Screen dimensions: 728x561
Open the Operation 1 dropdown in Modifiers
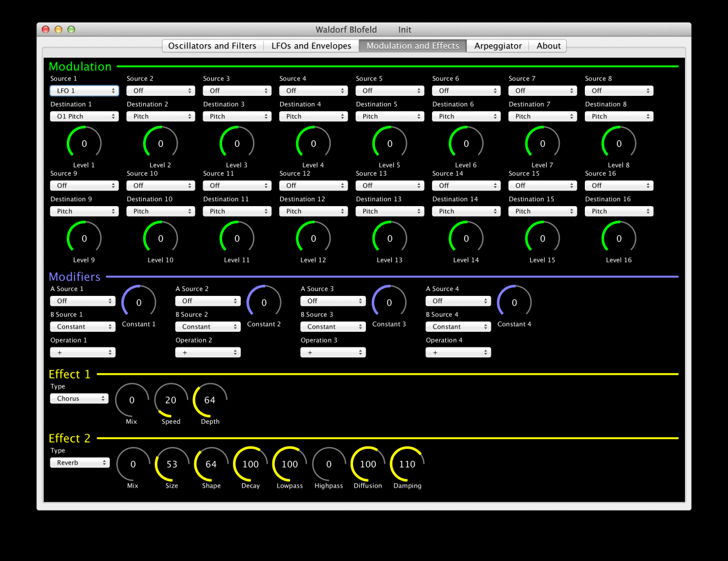[83, 352]
